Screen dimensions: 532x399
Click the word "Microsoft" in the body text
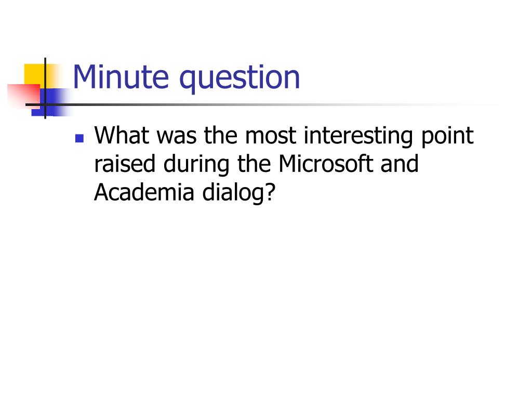click(325, 164)
